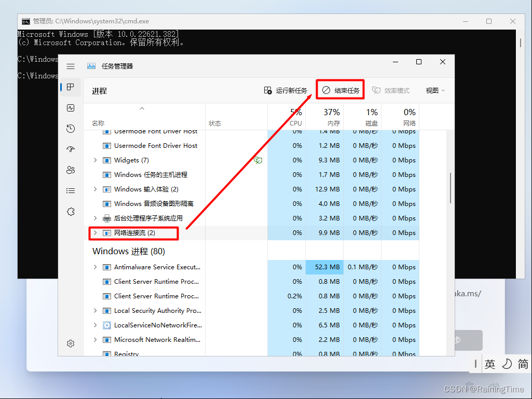Expand Microsoft Network Realtime group
The image size is (532, 399).
point(96,340)
